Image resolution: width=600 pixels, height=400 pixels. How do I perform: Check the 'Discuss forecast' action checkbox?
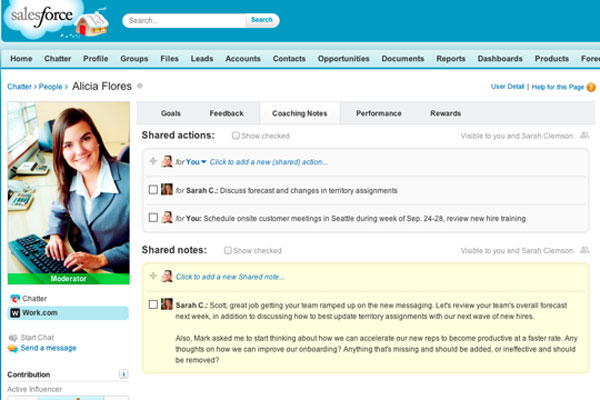(x=153, y=189)
